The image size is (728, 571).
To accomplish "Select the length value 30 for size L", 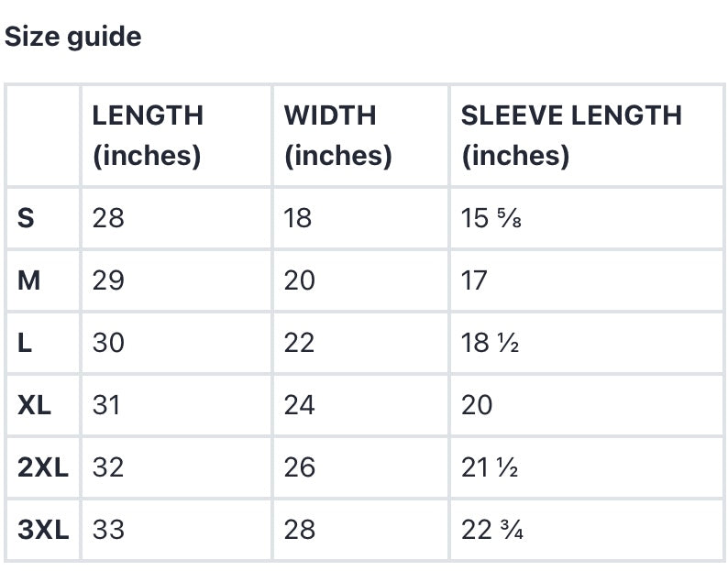I will (108, 343).
